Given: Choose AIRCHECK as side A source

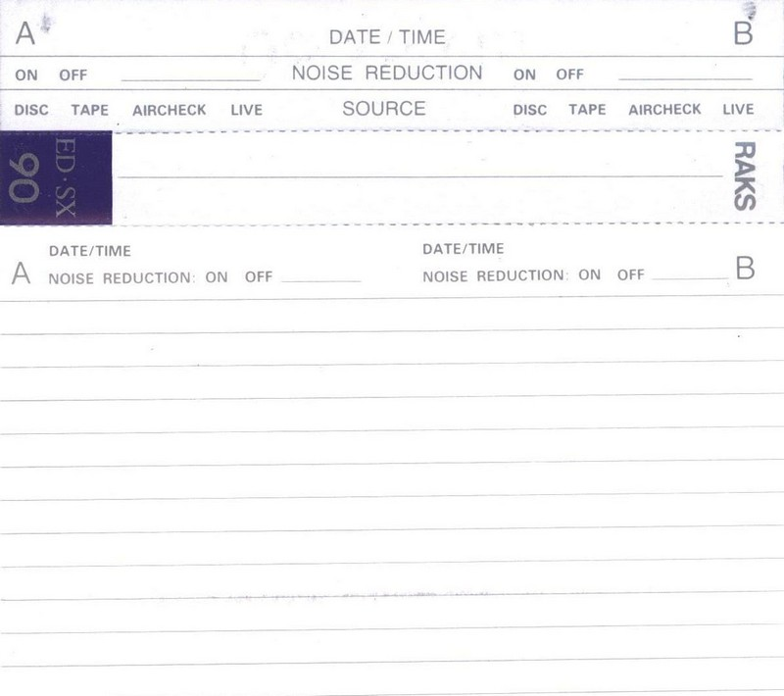Looking at the screenshot, I should (x=169, y=110).
